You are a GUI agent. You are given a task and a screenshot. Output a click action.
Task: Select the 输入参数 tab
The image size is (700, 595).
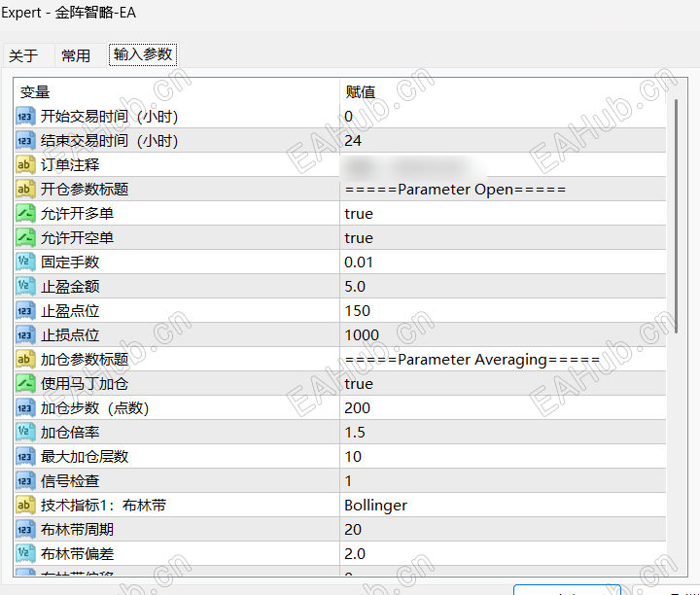(143, 54)
